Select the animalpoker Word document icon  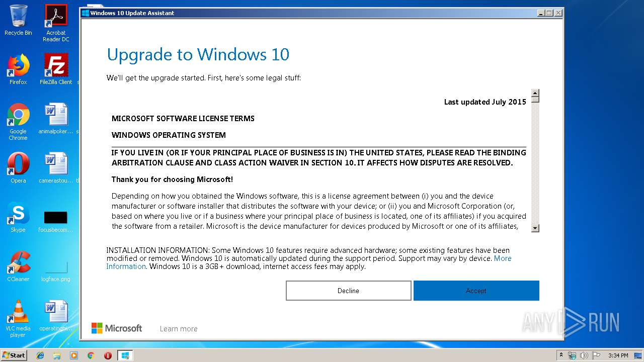point(56,119)
